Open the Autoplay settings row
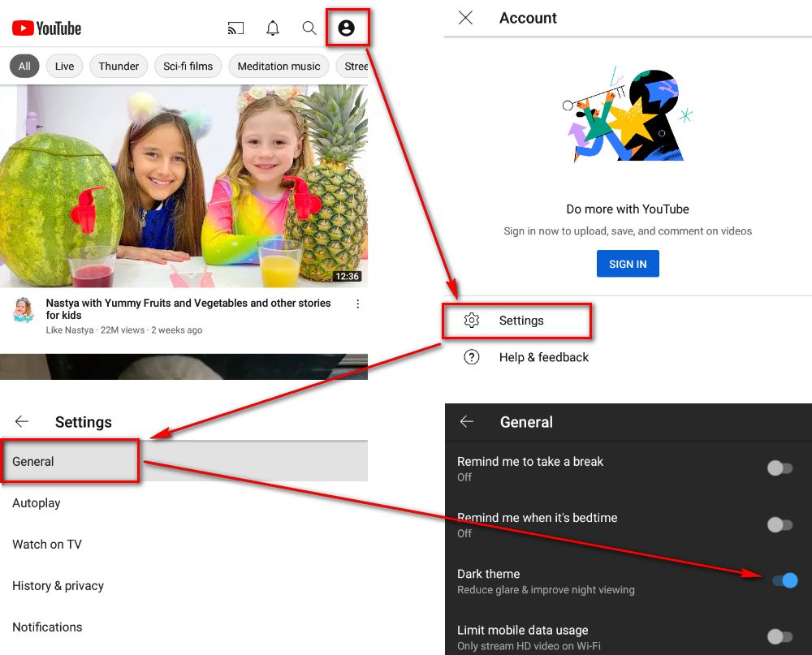The image size is (812, 655). [184, 502]
